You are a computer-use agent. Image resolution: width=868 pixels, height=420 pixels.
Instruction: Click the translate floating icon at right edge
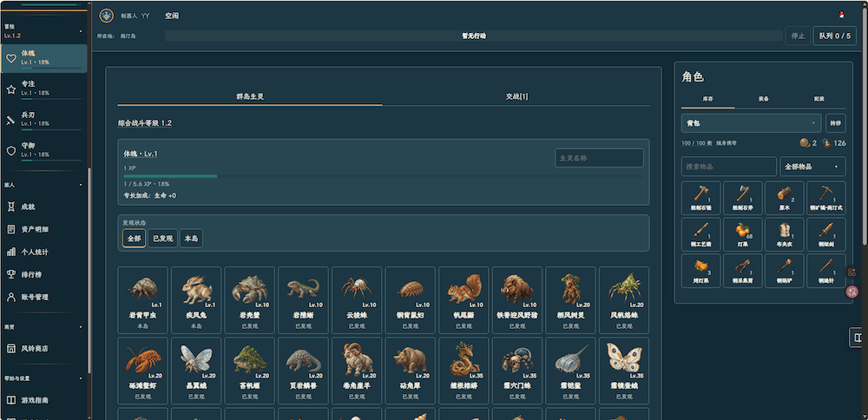852,291
